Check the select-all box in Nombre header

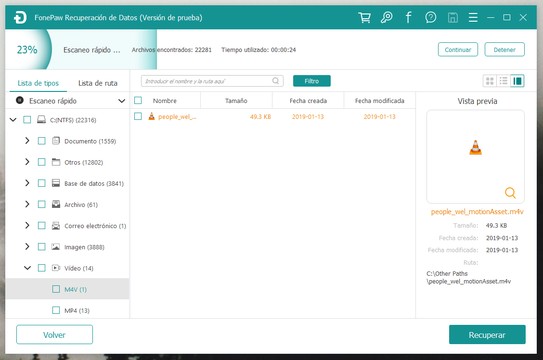coord(138,100)
